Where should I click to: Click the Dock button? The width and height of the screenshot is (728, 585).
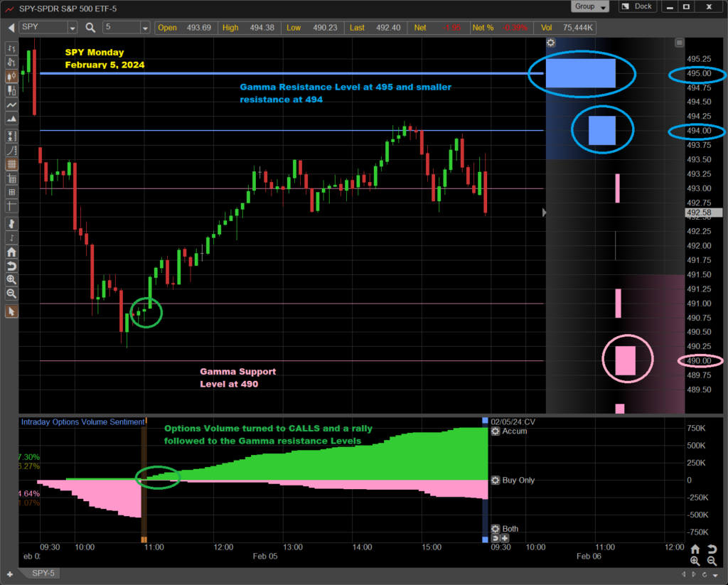tap(637, 6)
